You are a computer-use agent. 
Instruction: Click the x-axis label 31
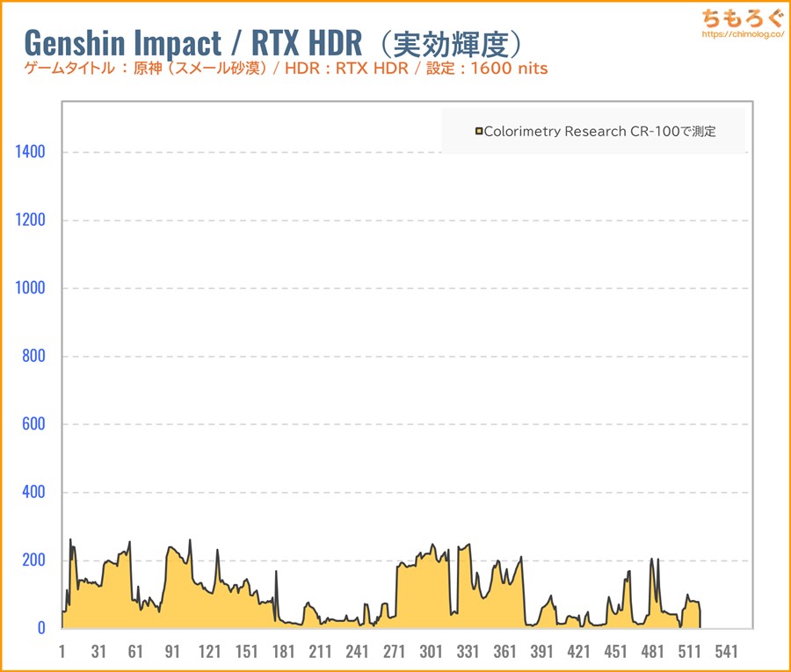[98, 651]
